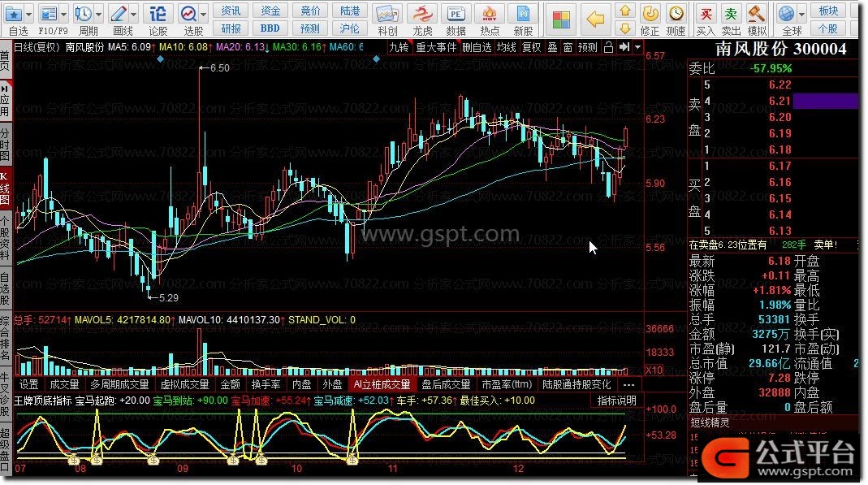Switch to the 虚拟成交量 tab
The height and width of the screenshot is (485, 868).
pos(185,384)
